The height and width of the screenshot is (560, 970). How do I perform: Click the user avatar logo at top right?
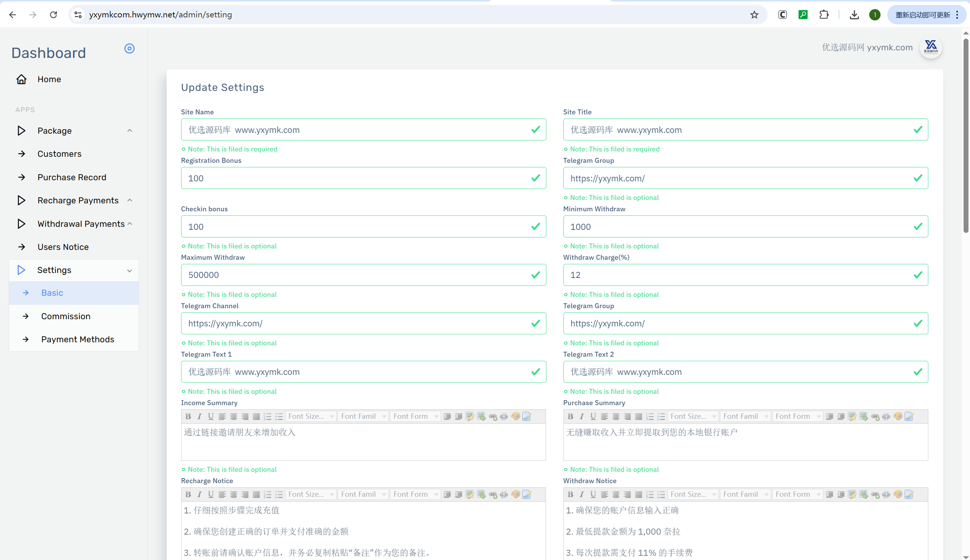pos(930,47)
